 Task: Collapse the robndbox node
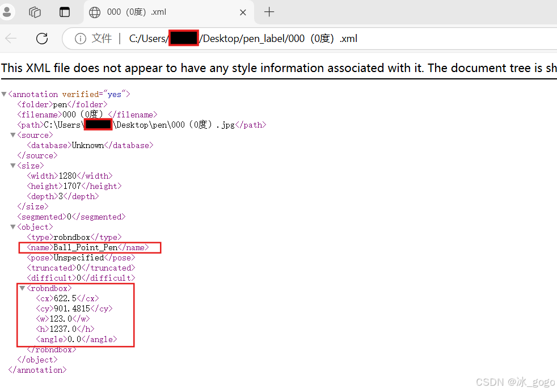pos(22,288)
